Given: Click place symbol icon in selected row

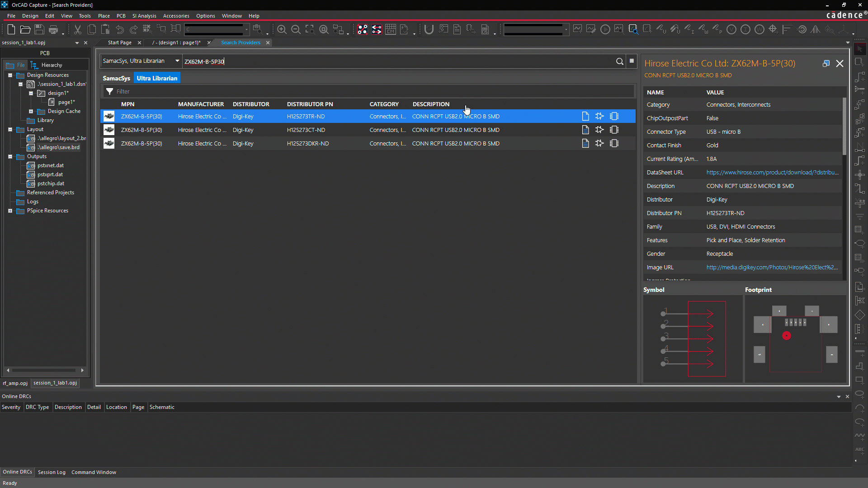Looking at the screenshot, I should [x=599, y=117].
